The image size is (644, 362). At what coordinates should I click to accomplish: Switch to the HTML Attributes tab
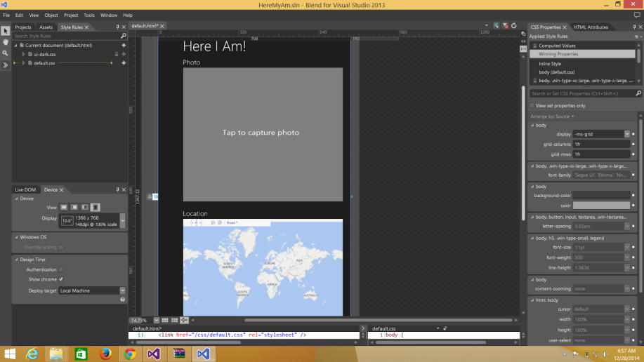(591, 27)
